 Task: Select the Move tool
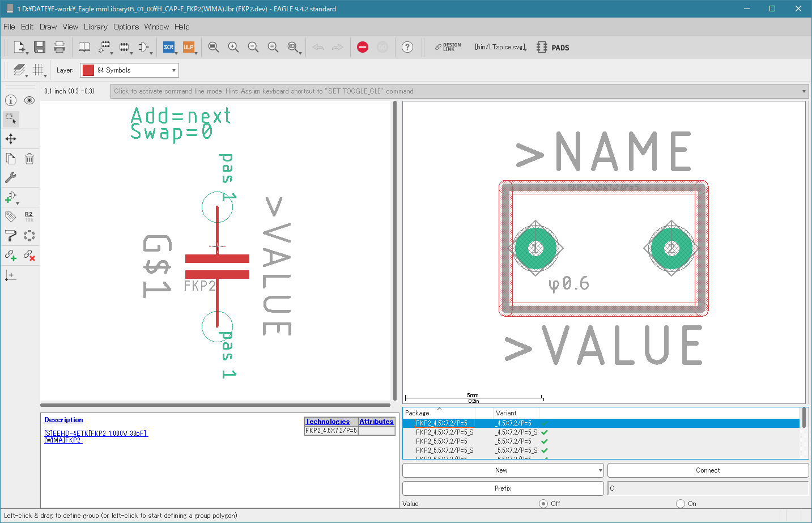coord(11,139)
